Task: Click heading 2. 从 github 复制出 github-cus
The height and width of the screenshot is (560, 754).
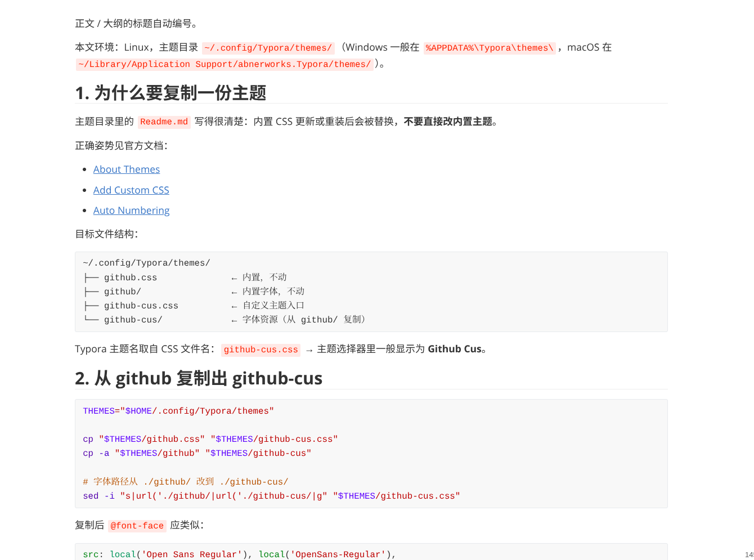Action: (199, 378)
